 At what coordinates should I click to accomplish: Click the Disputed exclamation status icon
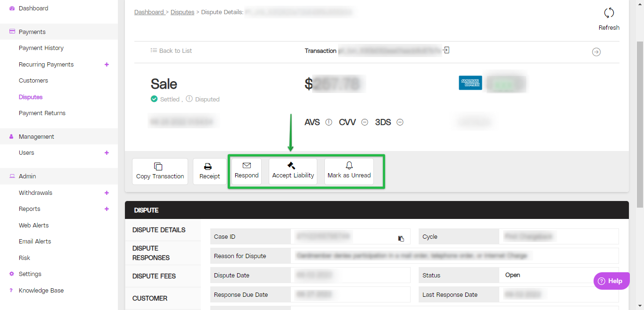click(189, 99)
